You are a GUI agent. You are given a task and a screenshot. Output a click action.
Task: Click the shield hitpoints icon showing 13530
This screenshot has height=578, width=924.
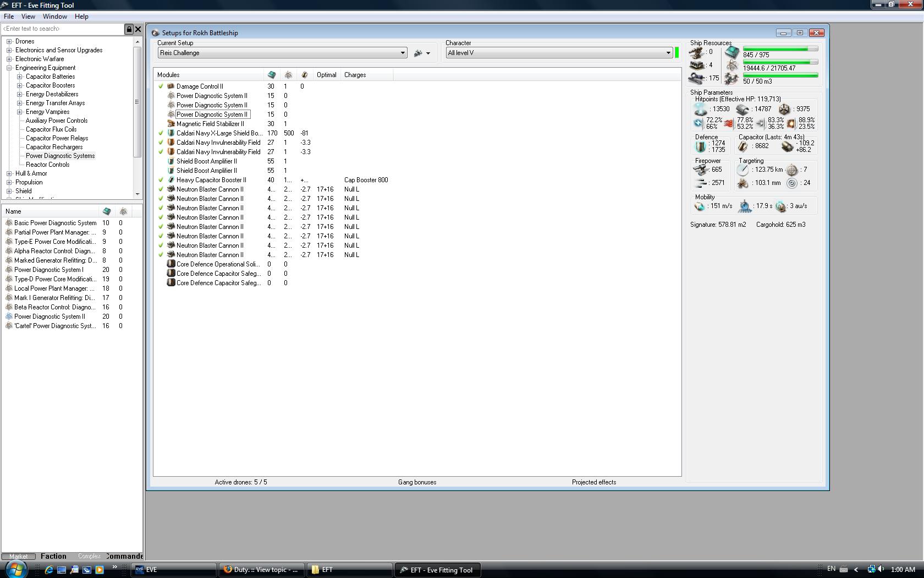coord(700,110)
